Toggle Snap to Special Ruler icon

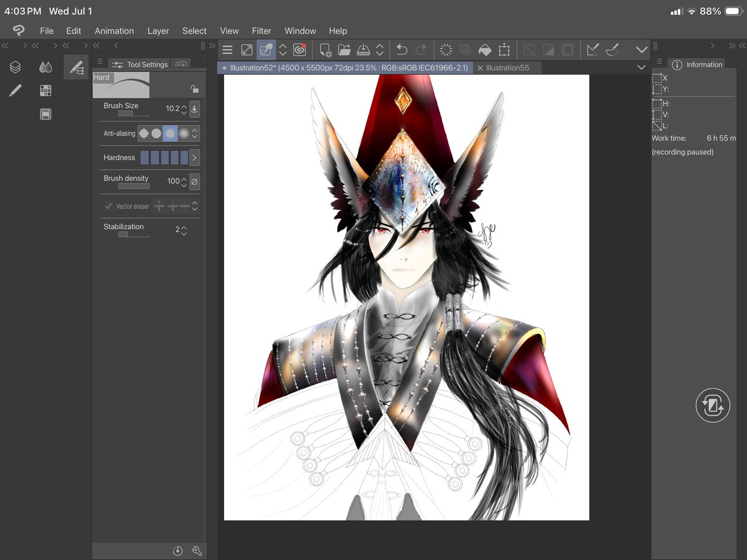(x=613, y=50)
